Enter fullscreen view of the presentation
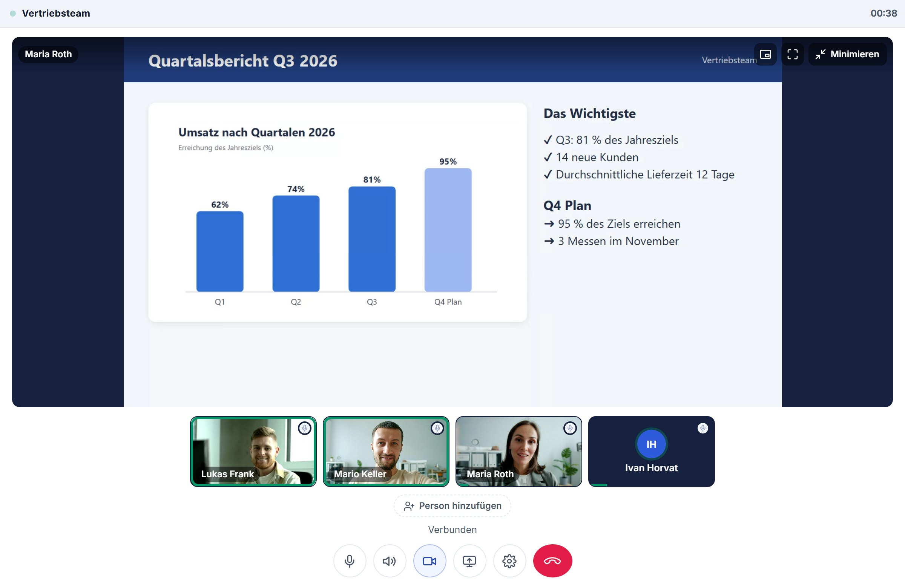 [x=793, y=54]
